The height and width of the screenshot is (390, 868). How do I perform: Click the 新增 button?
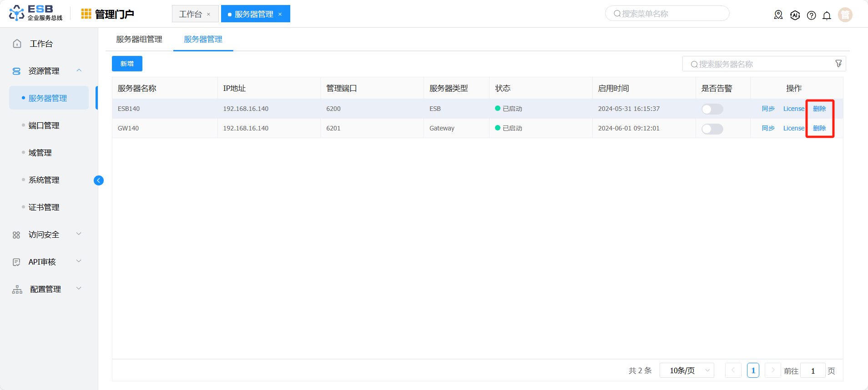(127, 64)
